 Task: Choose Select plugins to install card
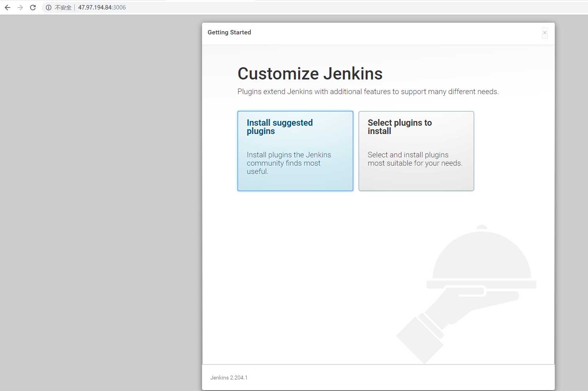tap(416, 151)
